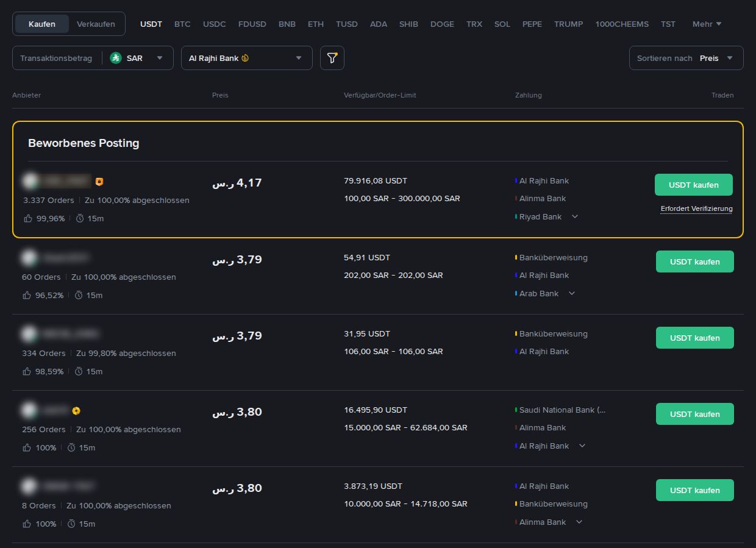Click the 4,17 price in promoted posting
The width and height of the screenshot is (756, 548).
[x=237, y=182]
